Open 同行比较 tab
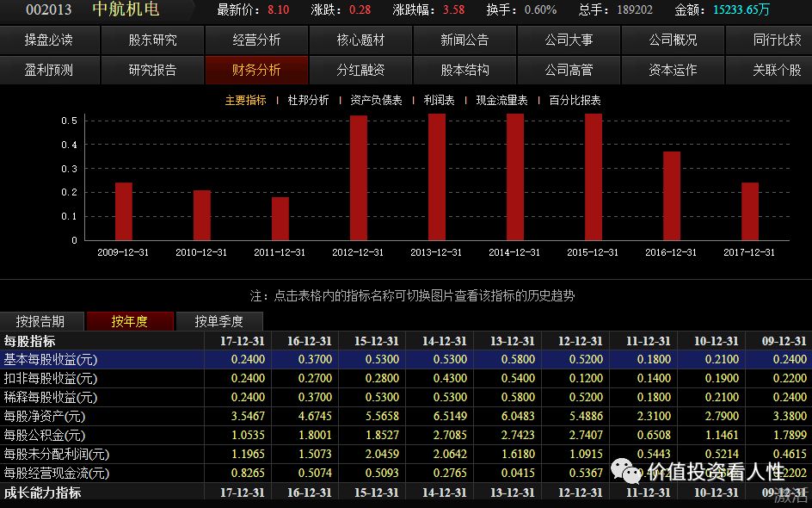Screen dimensions: 812x508 click(x=770, y=40)
